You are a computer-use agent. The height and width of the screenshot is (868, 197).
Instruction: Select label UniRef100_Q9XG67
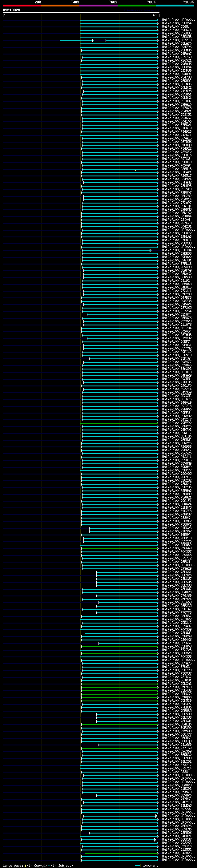click(177, 118)
